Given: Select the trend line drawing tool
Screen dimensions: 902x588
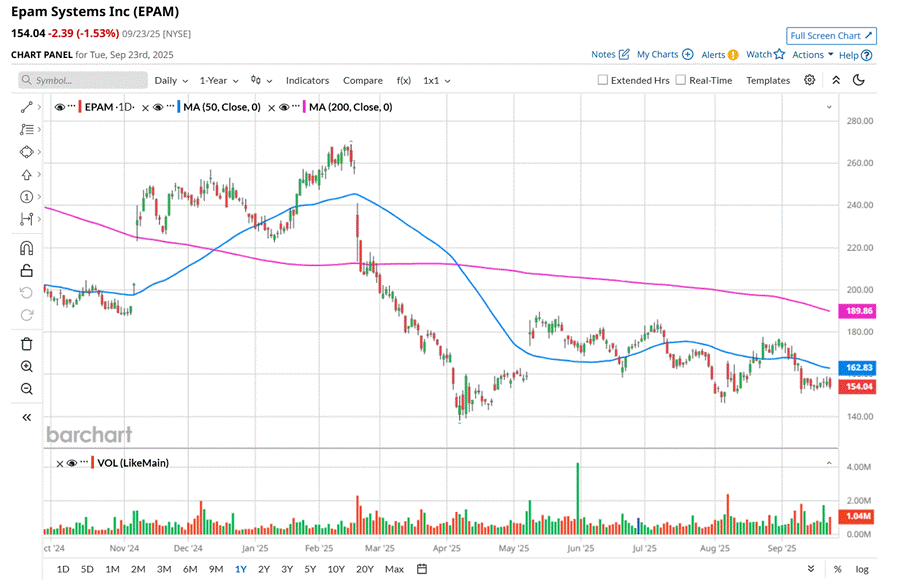Looking at the screenshot, I should (26, 107).
